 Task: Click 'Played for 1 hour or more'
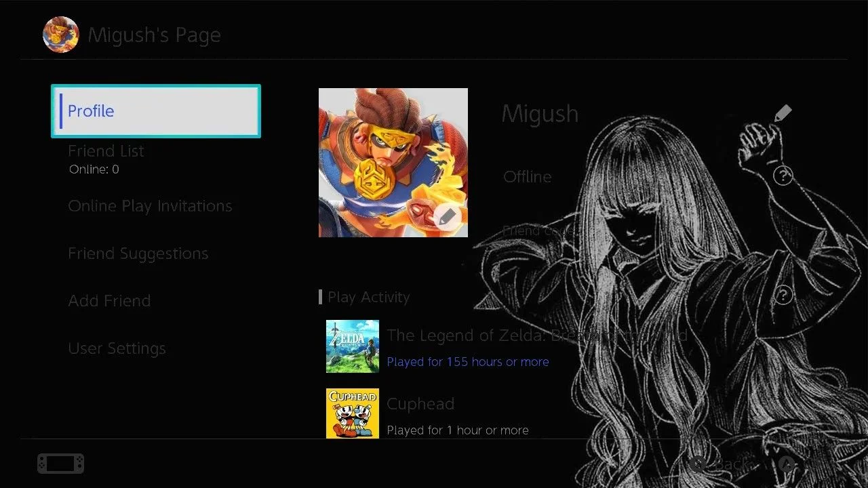(458, 430)
